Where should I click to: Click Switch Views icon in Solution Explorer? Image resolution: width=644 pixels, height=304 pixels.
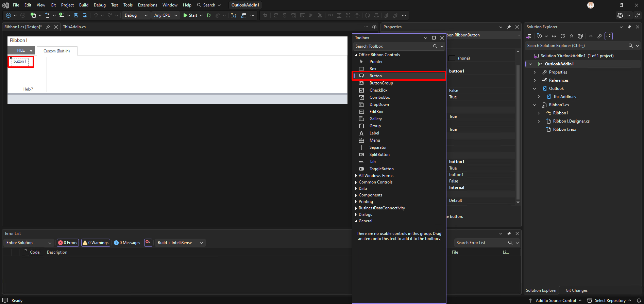click(529, 36)
